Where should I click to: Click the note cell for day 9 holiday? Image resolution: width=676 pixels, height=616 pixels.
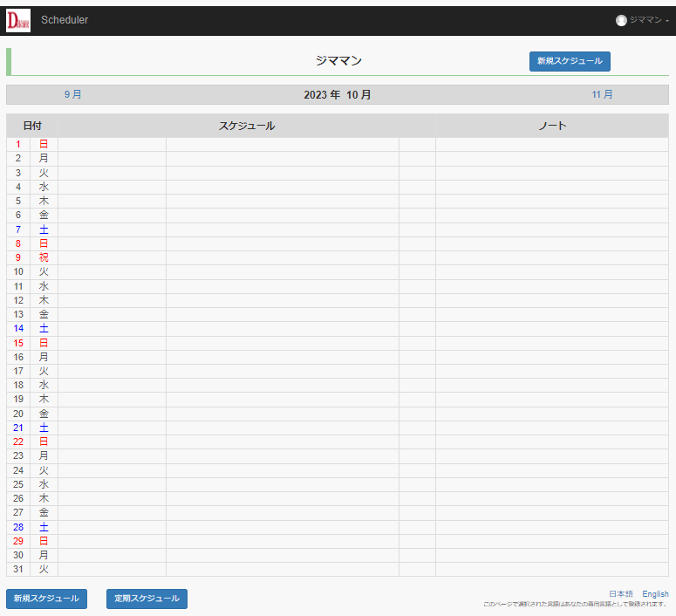pos(551,257)
